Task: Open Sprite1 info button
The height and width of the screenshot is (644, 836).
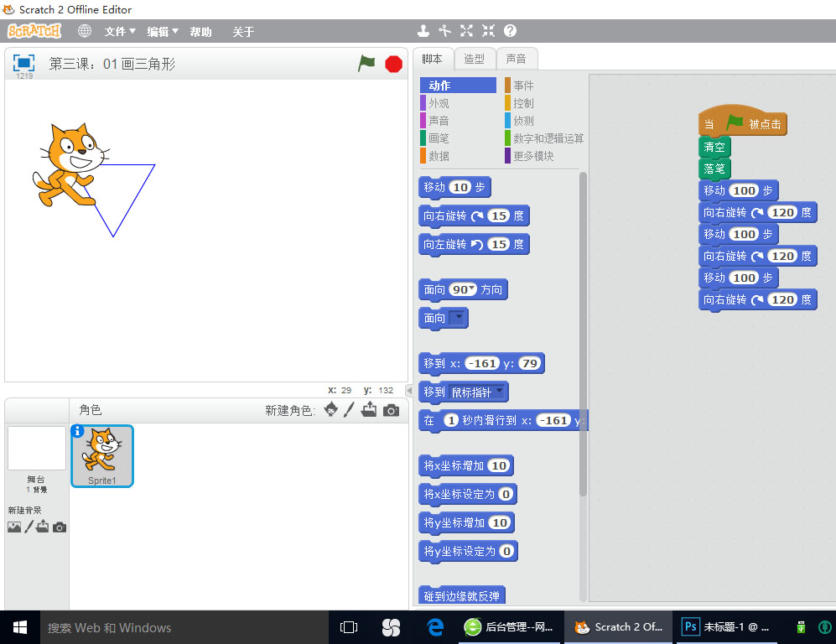Action: pyautogui.click(x=77, y=431)
